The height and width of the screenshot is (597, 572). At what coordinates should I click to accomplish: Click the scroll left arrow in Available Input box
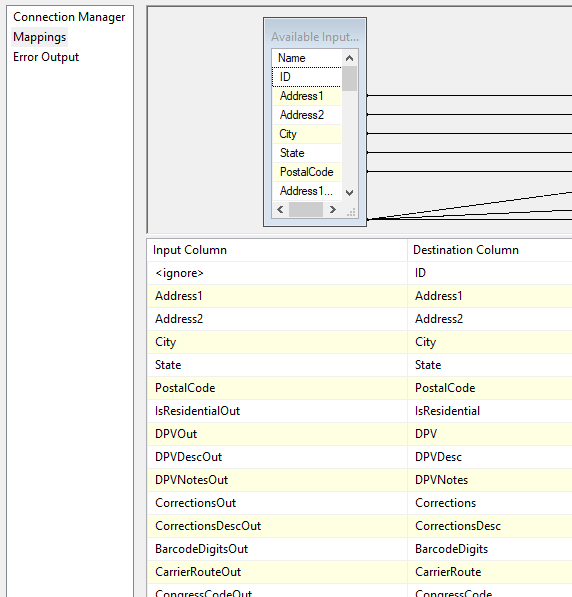tap(280, 209)
